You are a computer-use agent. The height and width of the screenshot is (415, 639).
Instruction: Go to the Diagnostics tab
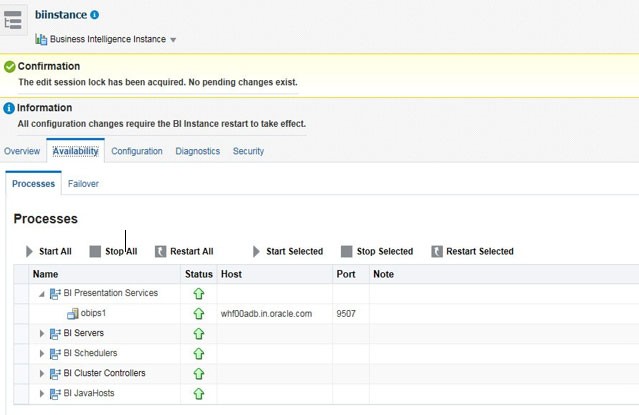point(198,151)
